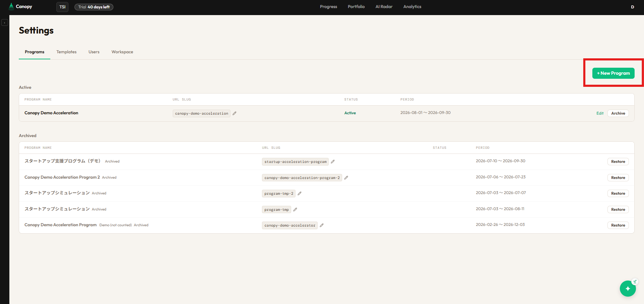Go to AI Radar
This screenshot has height=304, width=644.
pyautogui.click(x=384, y=7)
